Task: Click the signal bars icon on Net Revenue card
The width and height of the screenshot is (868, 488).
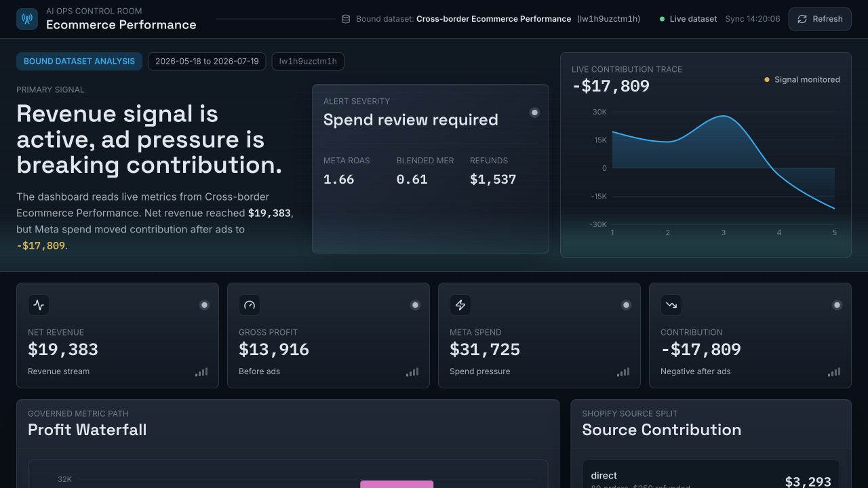Action: coord(201,372)
